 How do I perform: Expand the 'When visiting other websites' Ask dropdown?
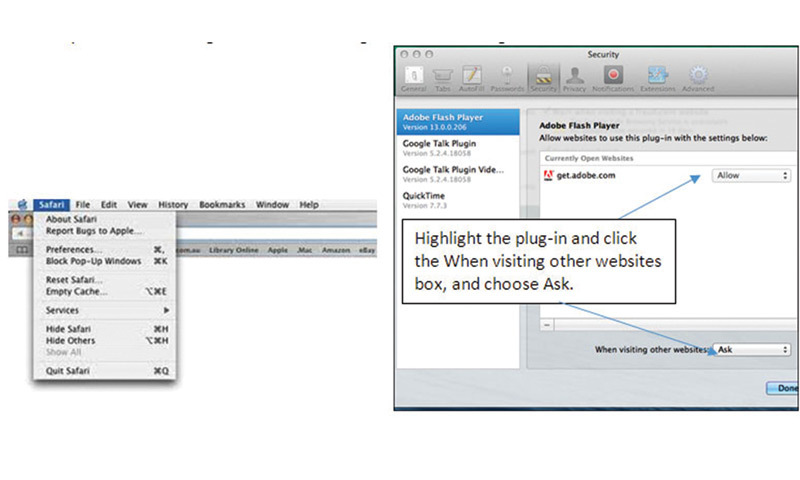pyautogui.click(x=751, y=350)
